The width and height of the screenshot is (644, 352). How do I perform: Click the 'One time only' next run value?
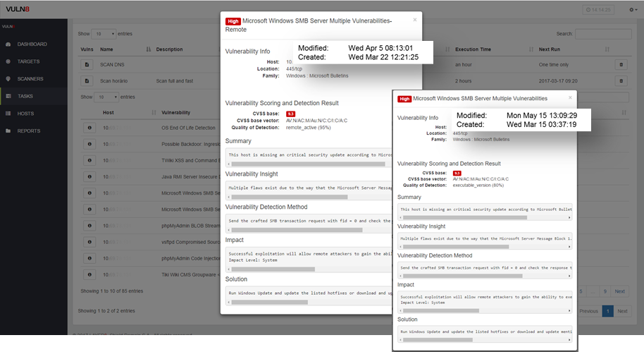point(554,65)
